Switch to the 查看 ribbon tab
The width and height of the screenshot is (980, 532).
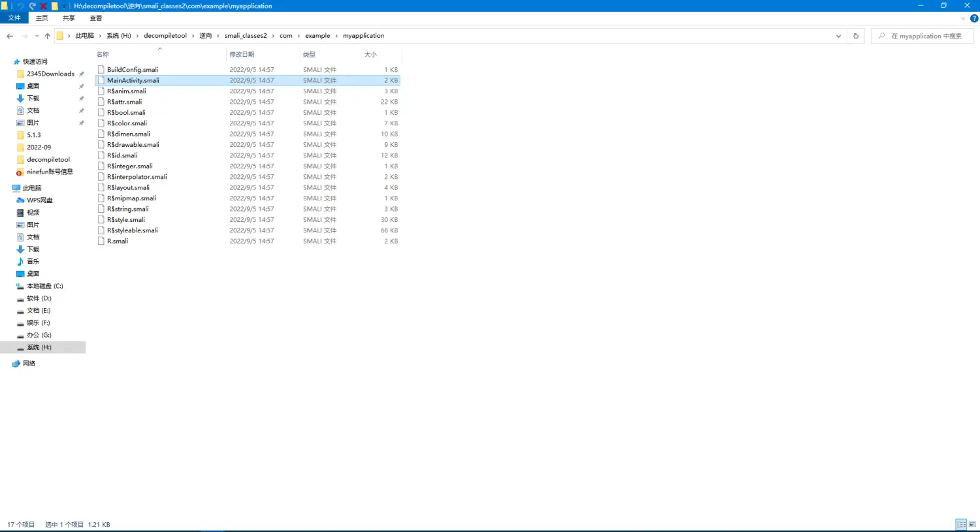96,18
